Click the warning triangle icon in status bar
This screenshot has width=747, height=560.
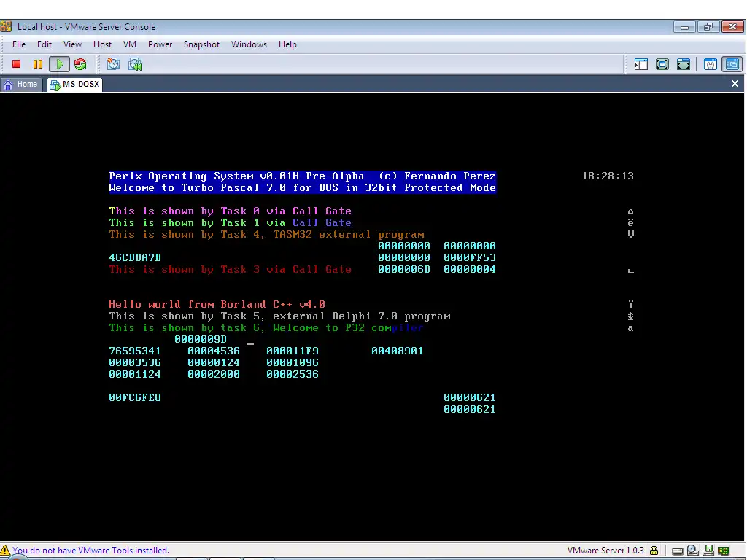[5, 550]
